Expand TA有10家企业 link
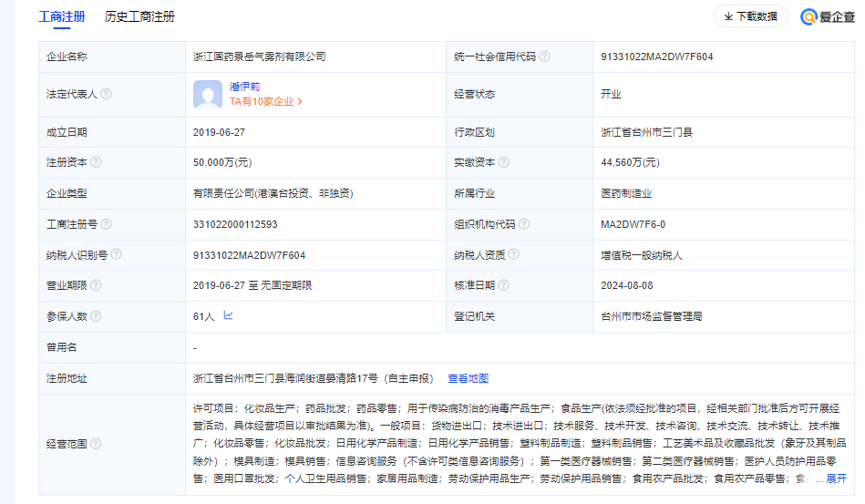865x504 pixels. pos(266,101)
